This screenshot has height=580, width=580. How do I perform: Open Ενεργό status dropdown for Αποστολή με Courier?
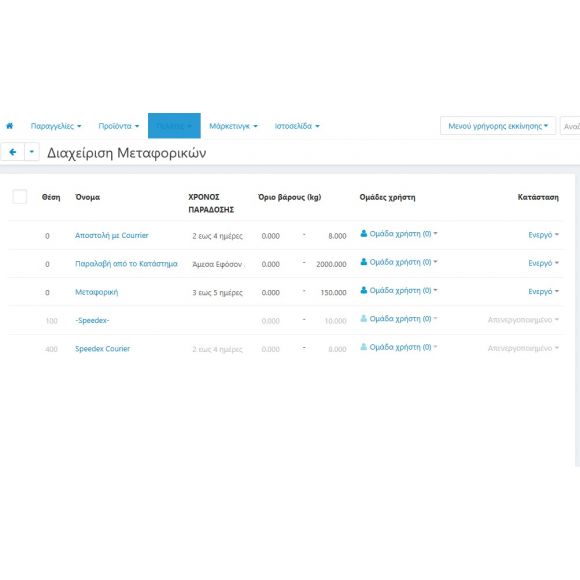[543, 235]
